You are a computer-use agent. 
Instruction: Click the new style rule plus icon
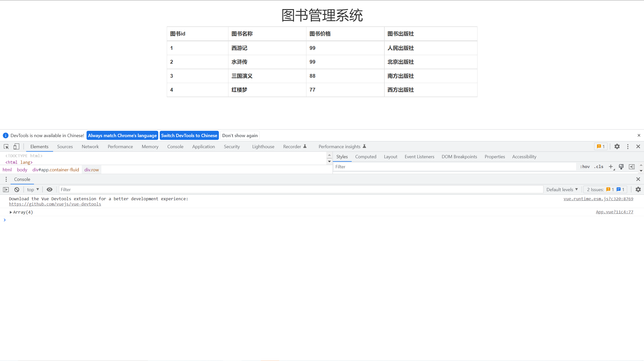coord(611,167)
